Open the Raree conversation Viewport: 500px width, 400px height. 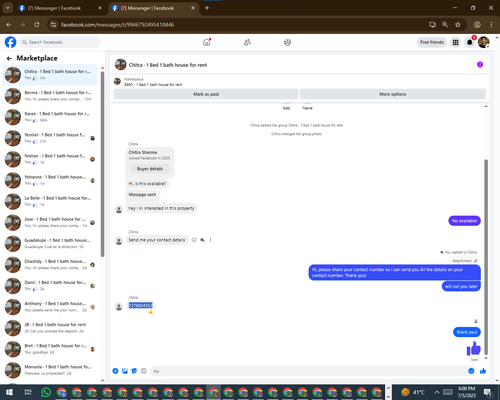click(x=50, y=117)
